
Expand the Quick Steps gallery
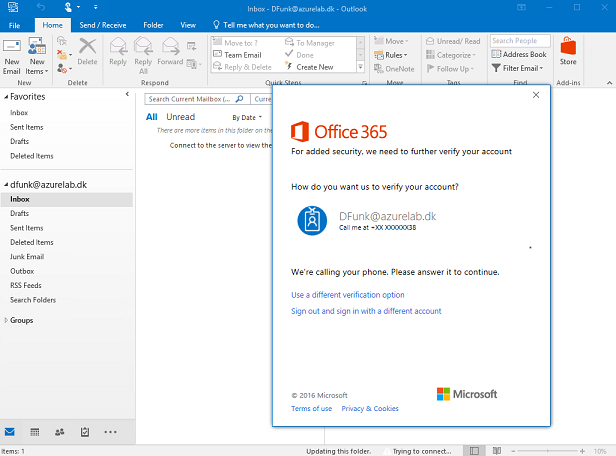coord(360,67)
